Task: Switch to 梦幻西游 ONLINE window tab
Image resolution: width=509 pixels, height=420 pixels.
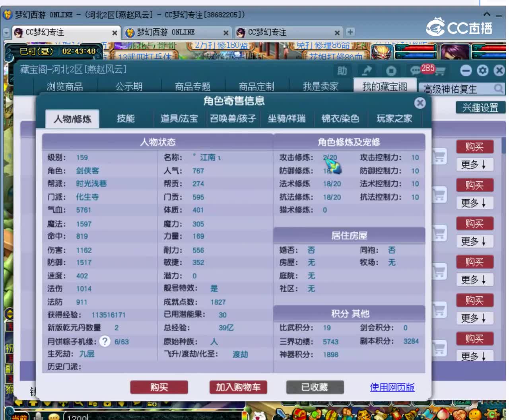Action: pyautogui.click(x=177, y=32)
